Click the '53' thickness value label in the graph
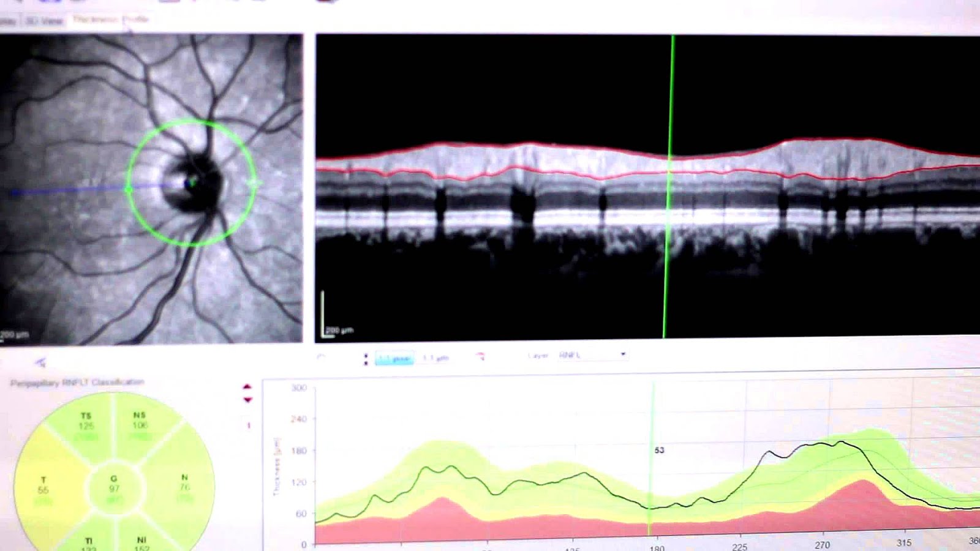 tap(659, 450)
